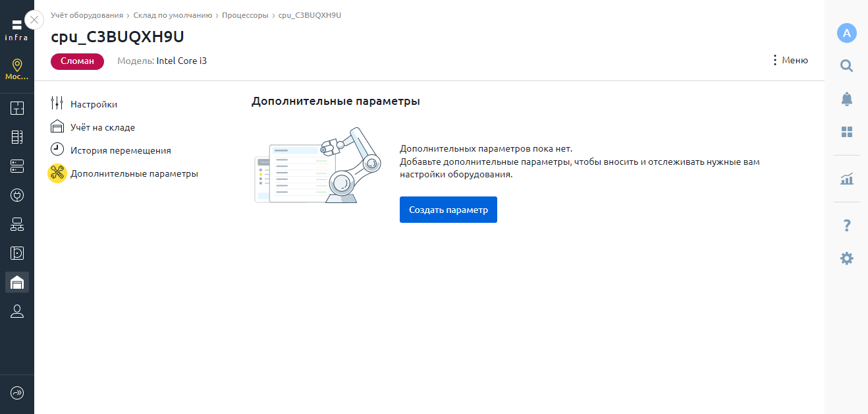Open the power plug icon in the left sidebar
Viewport: 868px width, 414px height.
coord(17,195)
